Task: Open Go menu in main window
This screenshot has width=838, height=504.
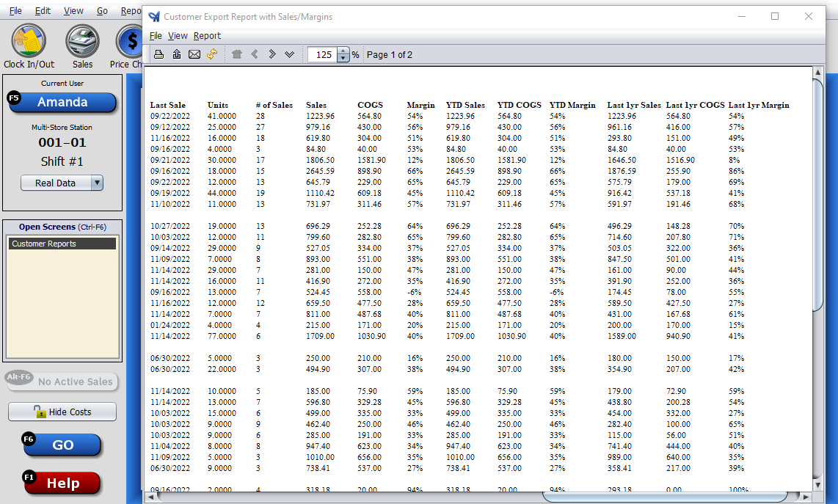Action: point(102,11)
